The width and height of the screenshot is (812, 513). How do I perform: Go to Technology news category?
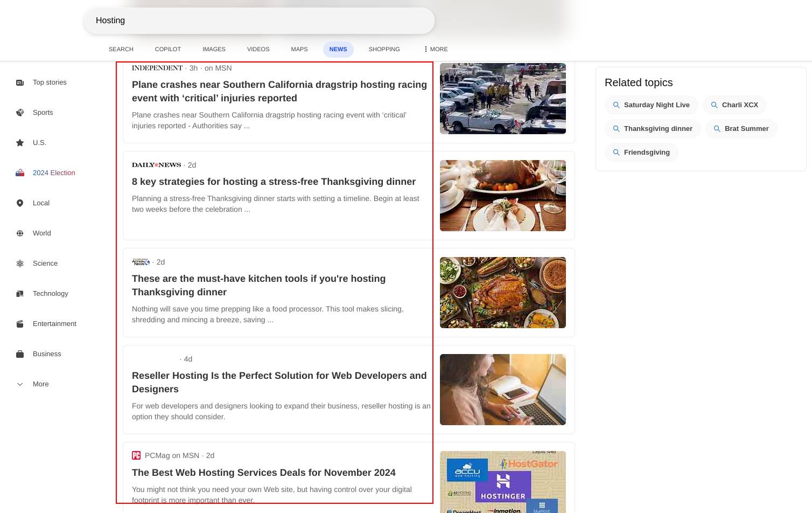coord(51,294)
